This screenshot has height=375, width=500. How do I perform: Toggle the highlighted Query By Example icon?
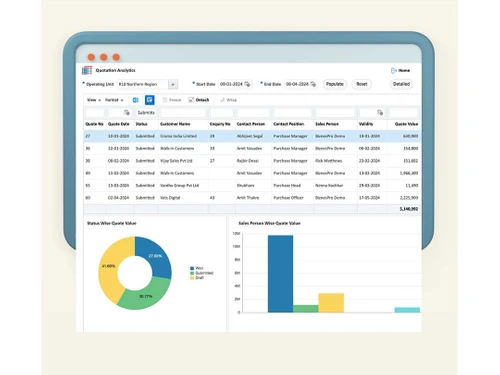point(150,100)
